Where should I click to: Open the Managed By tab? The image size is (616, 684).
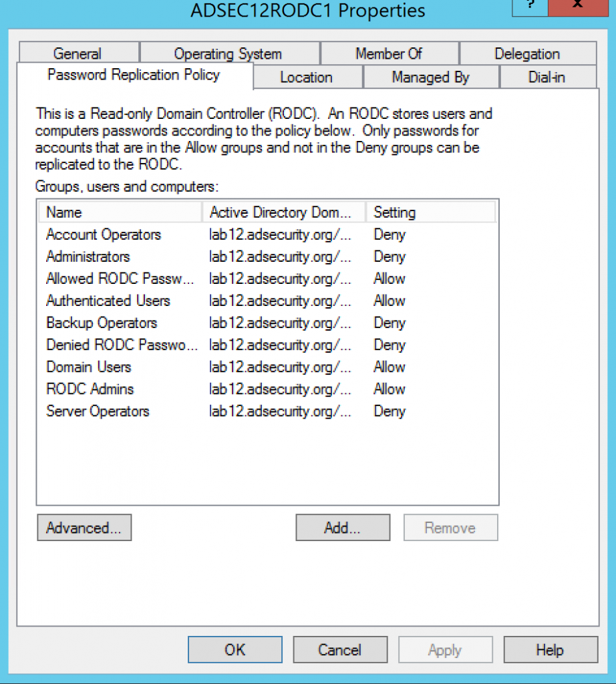point(430,77)
